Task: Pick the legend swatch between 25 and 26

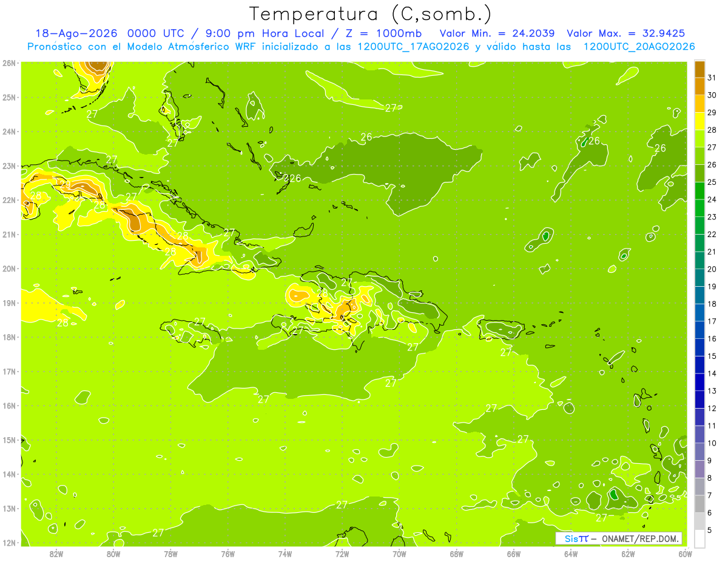Action: (699, 173)
